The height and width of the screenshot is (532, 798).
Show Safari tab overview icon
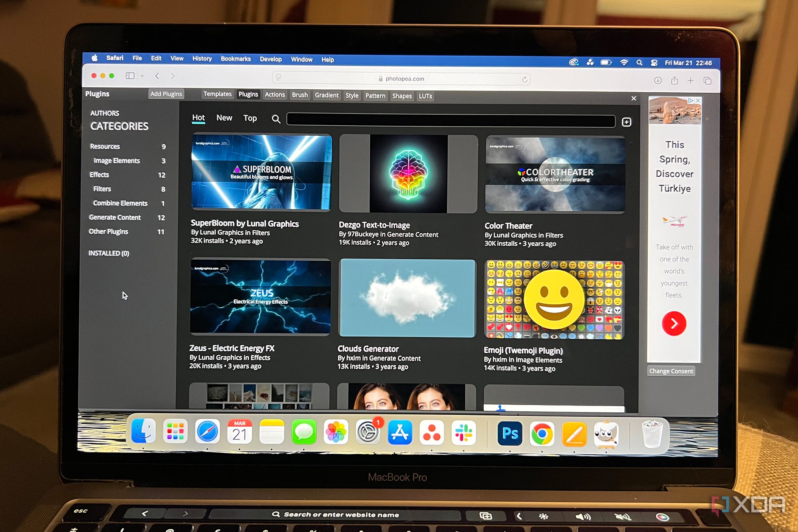(707, 81)
